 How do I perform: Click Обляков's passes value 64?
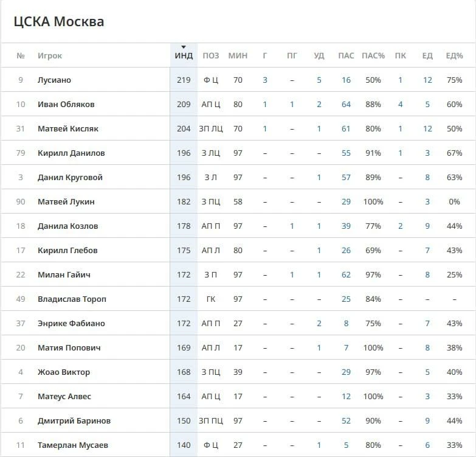click(x=346, y=104)
